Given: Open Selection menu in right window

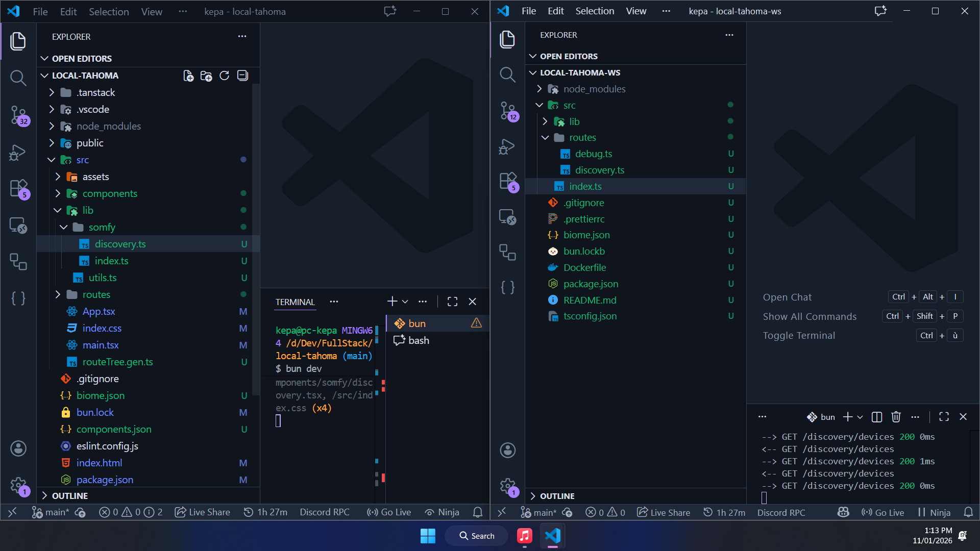Looking at the screenshot, I should point(595,11).
